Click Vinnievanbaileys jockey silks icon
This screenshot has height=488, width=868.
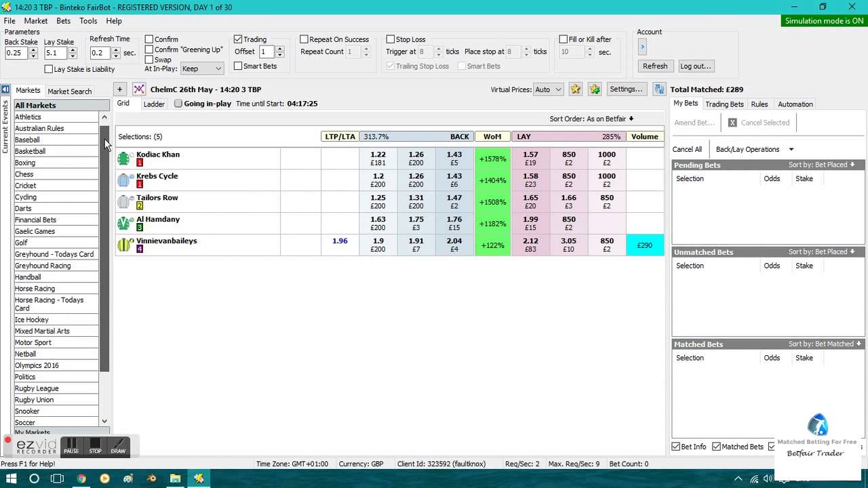(x=123, y=245)
